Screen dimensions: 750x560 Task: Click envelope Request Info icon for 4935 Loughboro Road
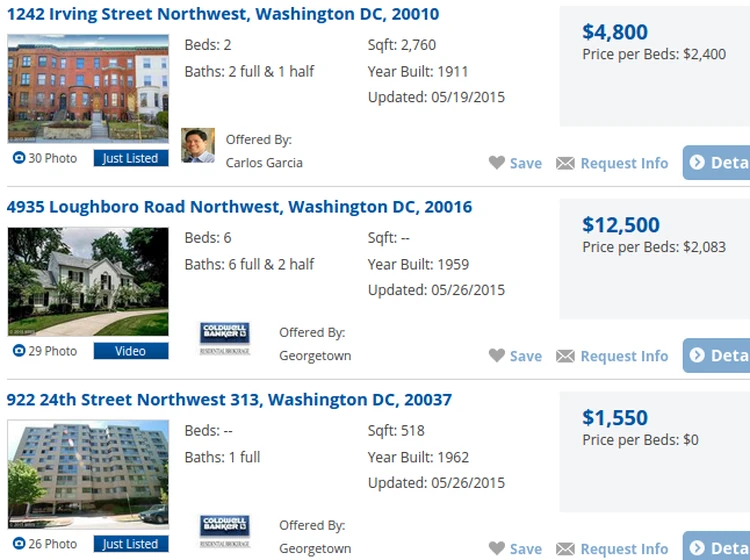click(x=565, y=356)
